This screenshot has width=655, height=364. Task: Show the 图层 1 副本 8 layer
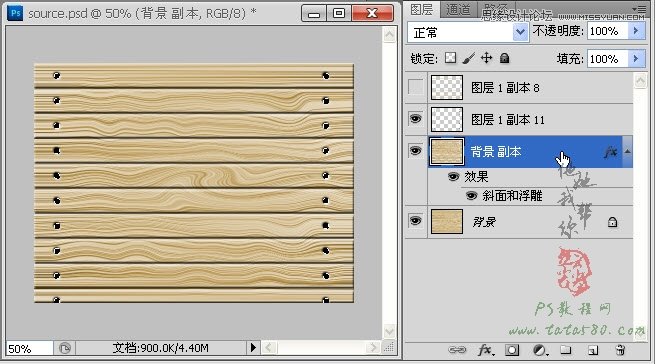pyautogui.click(x=416, y=87)
